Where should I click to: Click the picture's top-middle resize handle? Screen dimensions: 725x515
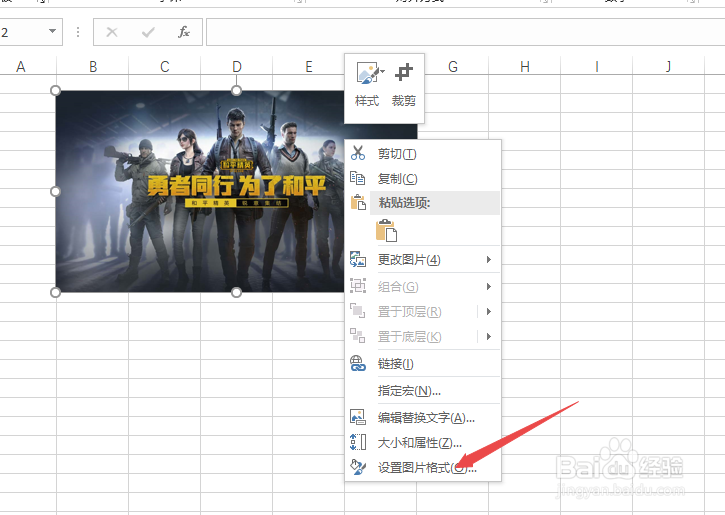tap(236, 91)
